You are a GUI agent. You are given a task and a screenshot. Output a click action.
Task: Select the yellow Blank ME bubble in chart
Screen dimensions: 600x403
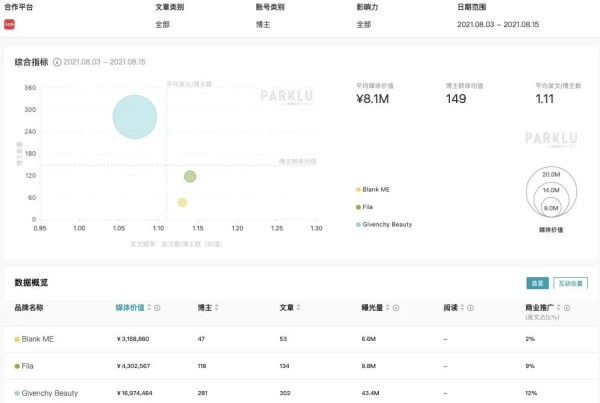click(182, 202)
